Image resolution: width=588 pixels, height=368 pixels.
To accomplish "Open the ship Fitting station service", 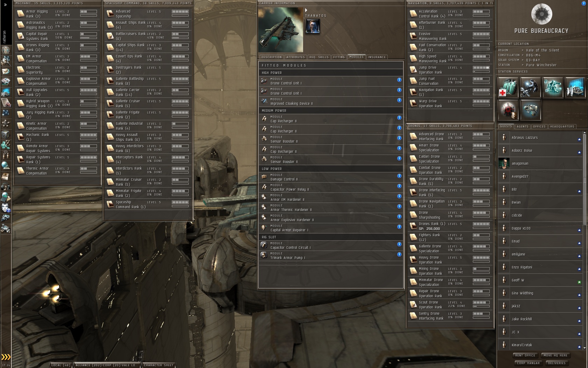I will click(x=530, y=110).
